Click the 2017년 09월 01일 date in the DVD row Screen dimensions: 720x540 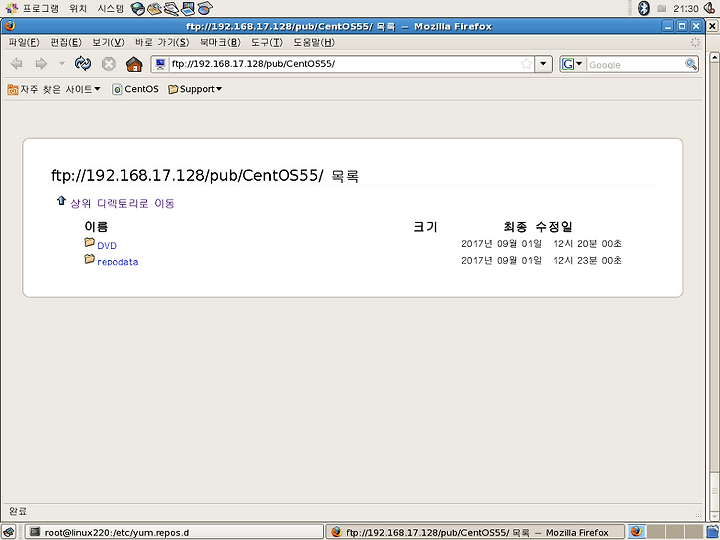[501, 243]
